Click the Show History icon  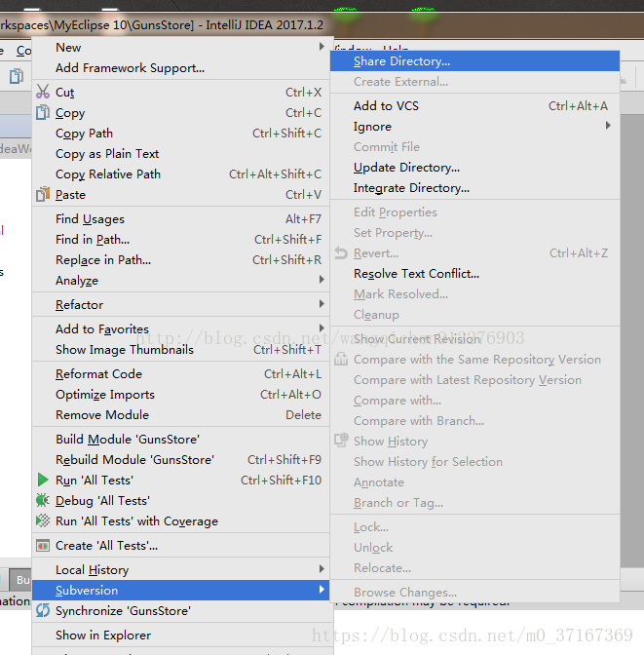pos(341,441)
